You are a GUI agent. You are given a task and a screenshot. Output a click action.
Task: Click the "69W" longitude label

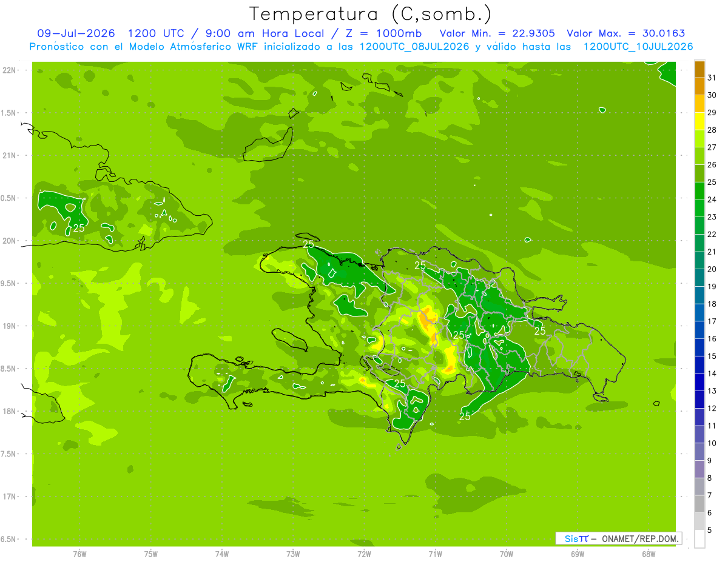tap(578, 554)
